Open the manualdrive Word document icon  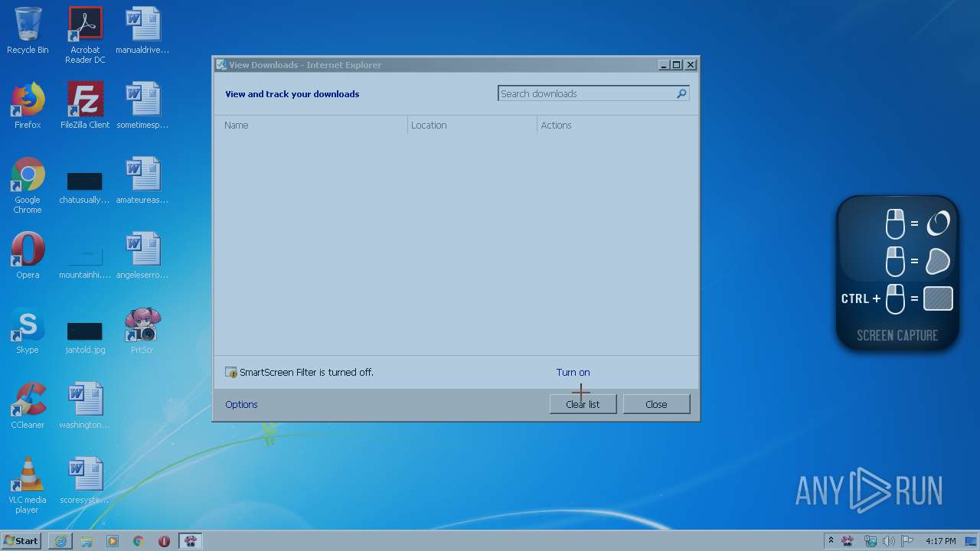[142, 31]
